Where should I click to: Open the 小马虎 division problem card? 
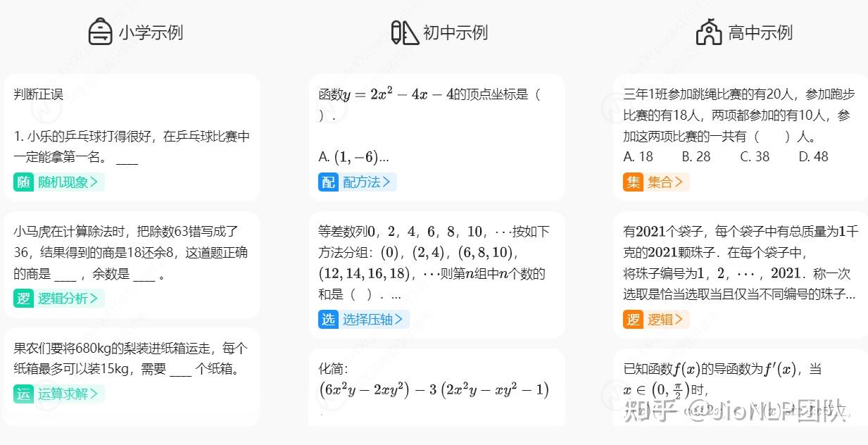pos(132,265)
